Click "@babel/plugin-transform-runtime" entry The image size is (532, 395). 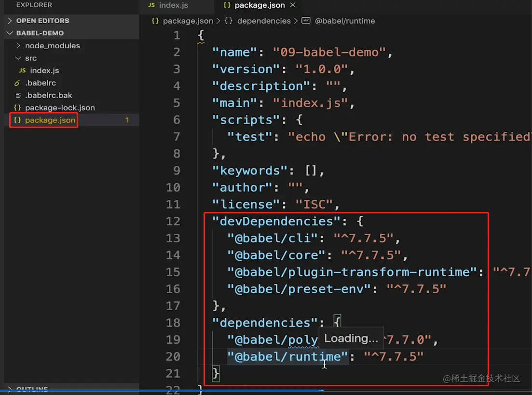pos(353,272)
